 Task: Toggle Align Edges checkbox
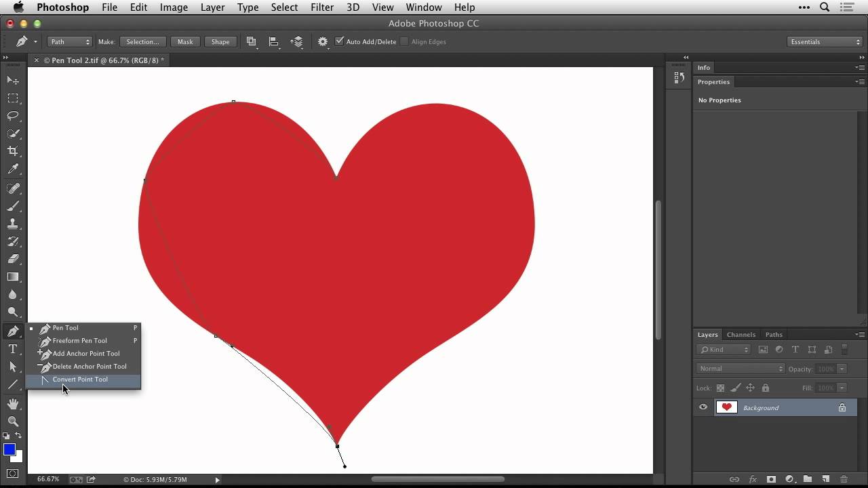click(x=404, y=41)
